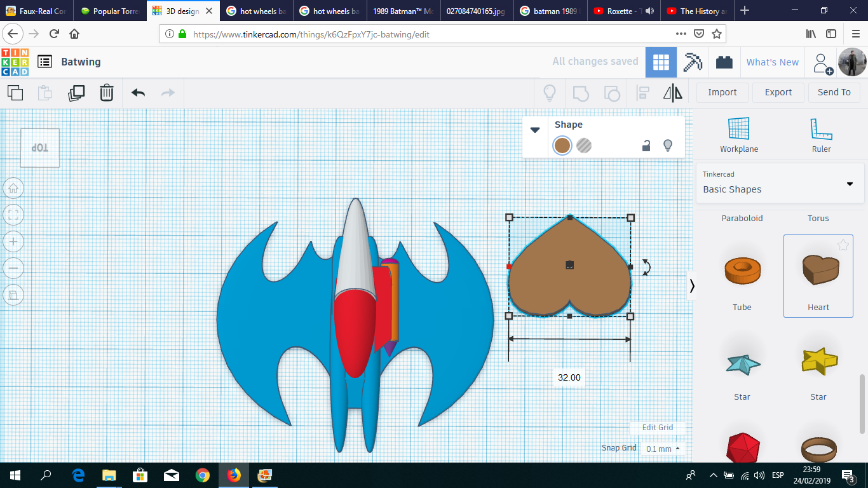Open the Snap Grid value dropdown
This screenshot has height=488, width=868.
click(x=661, y=448)
